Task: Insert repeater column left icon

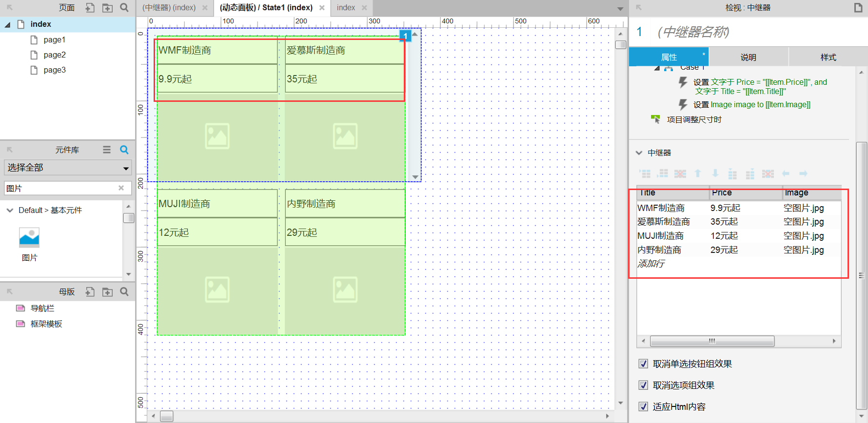Action: point(732,173)
